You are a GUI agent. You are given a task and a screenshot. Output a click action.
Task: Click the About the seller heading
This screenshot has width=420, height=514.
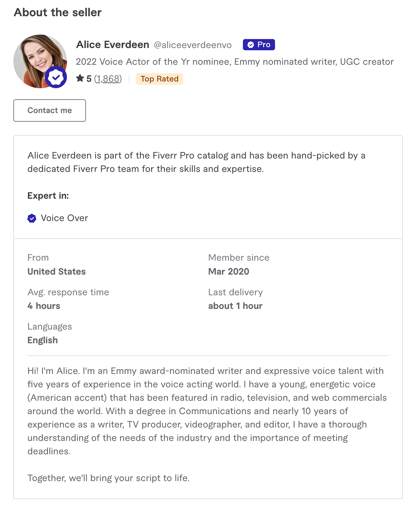tap(57, 12)
